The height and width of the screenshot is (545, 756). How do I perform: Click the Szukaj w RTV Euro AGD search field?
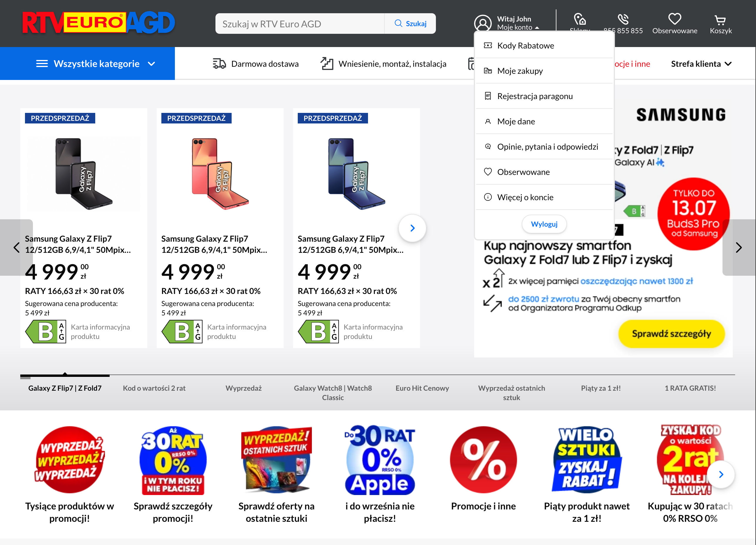point(300,24)
